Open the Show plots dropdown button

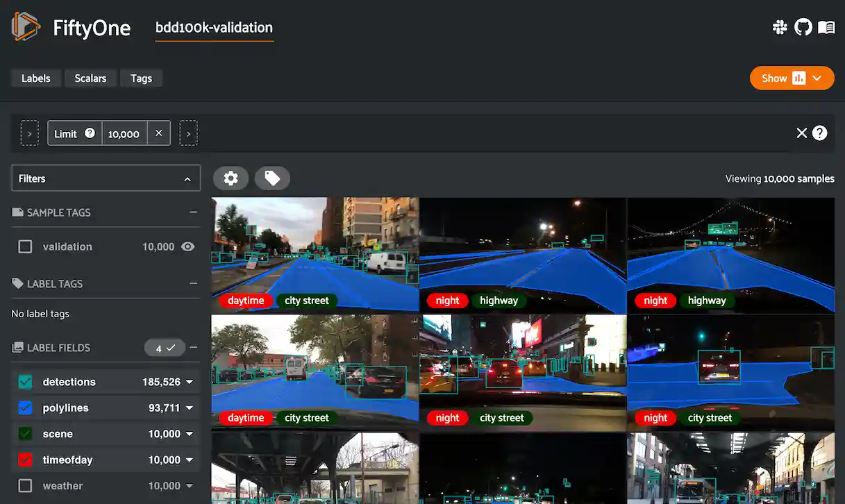click(x=792, y=78)
